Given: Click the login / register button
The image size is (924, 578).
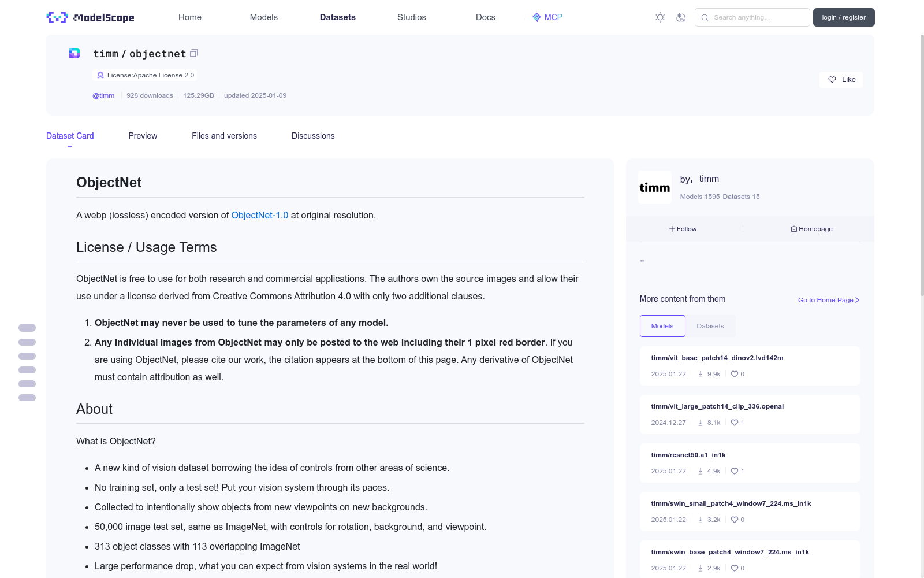Looking at the screenshot, I should [x=844, y=17].
